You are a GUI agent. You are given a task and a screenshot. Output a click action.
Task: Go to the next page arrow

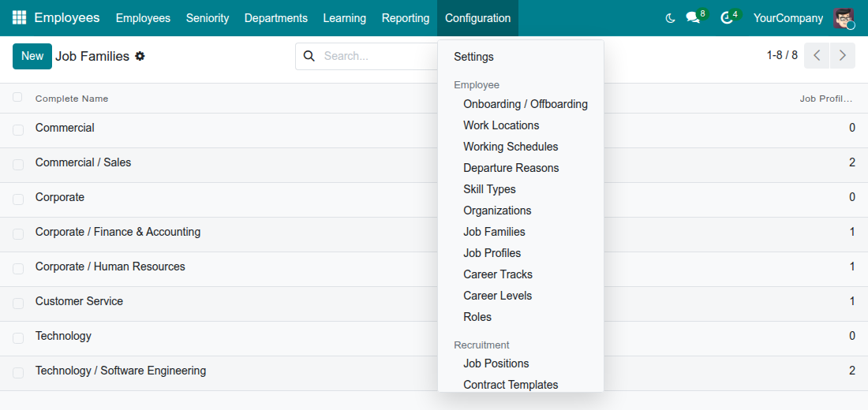point(843,55)
